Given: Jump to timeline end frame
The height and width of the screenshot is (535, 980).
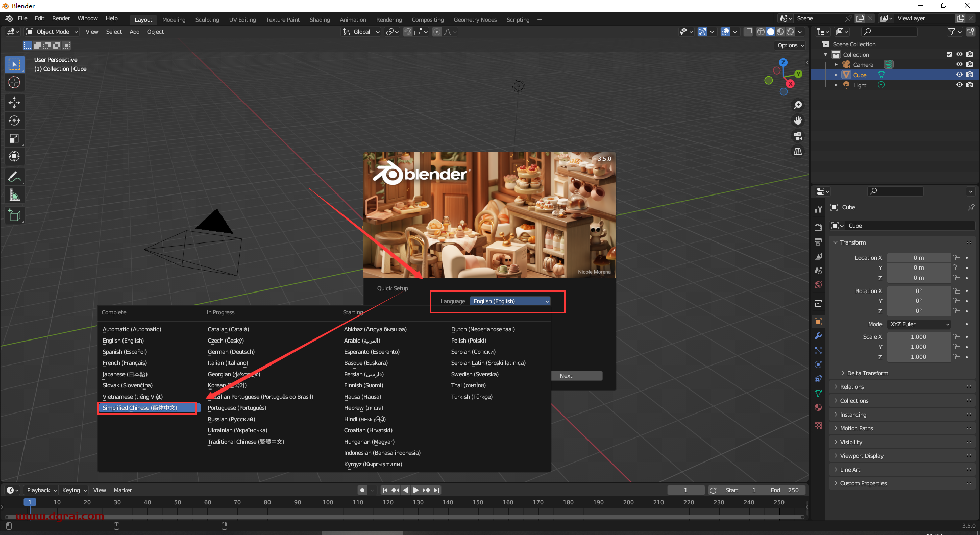Looking at the screenshot, I should (436, 490).
